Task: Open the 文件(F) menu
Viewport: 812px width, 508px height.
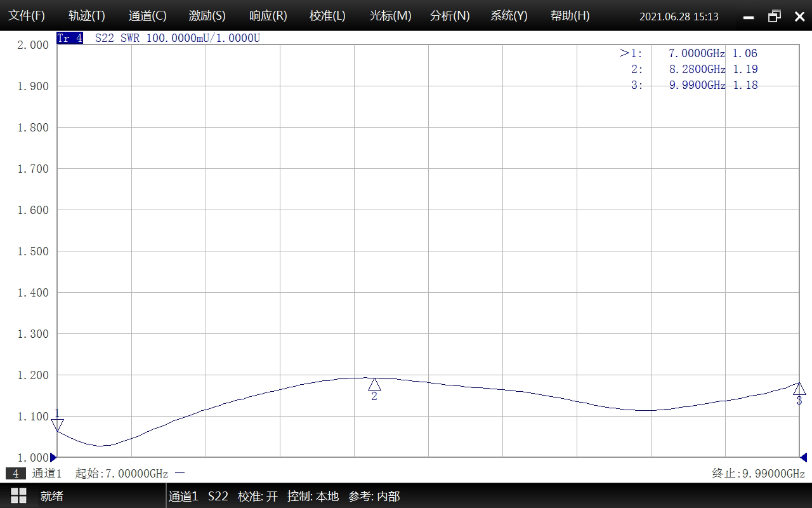Action: [27, 16]
